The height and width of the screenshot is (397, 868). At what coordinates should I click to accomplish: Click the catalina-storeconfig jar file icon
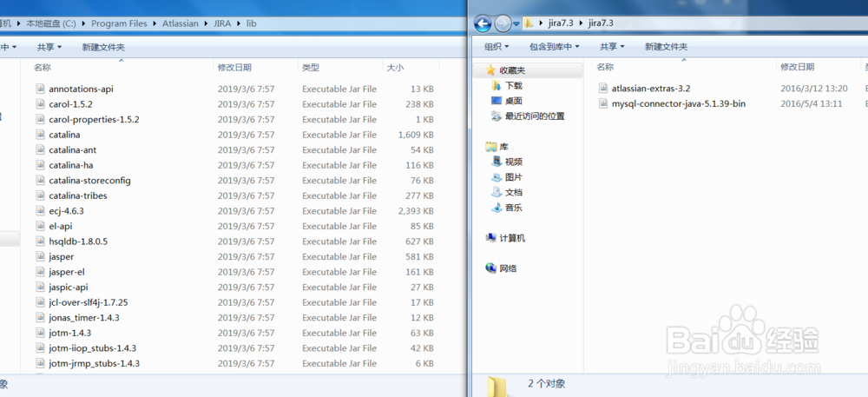(x=40, y=181)
